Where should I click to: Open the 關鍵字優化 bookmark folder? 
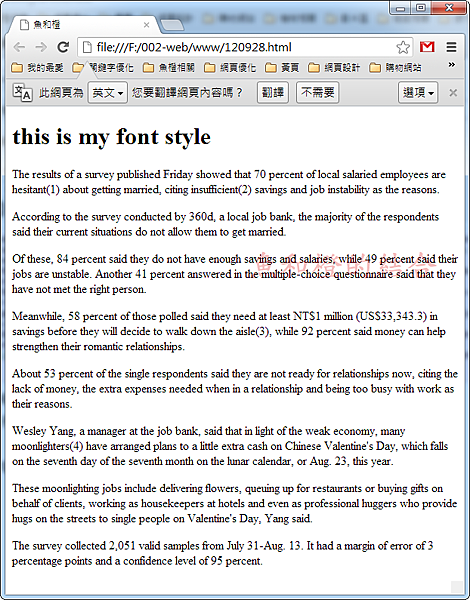(103, 68)
